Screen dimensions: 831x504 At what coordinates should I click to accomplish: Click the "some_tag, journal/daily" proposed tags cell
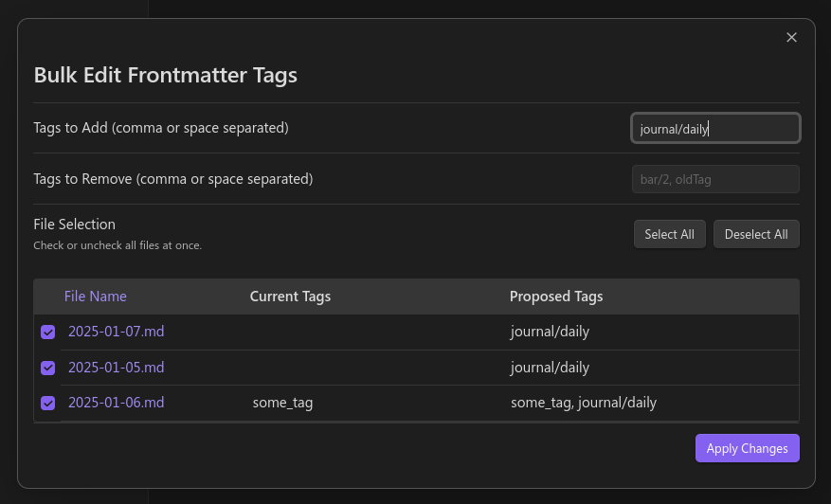coord(584,403)
